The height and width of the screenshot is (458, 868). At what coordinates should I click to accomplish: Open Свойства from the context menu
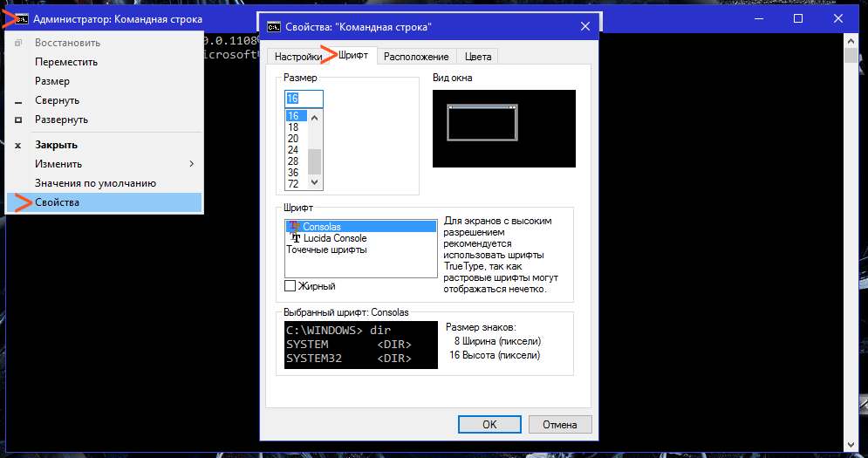coord(104,202)
